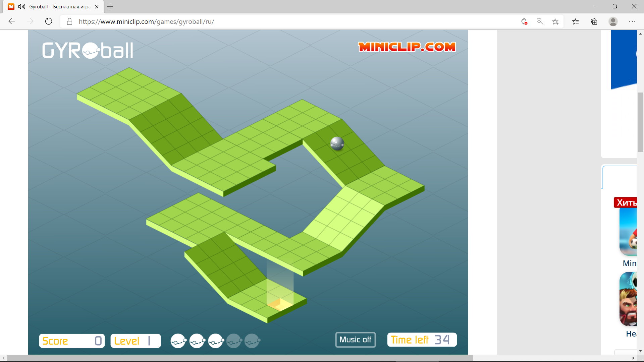
Task: Click the red Хиты label
Action: point(626,202)
